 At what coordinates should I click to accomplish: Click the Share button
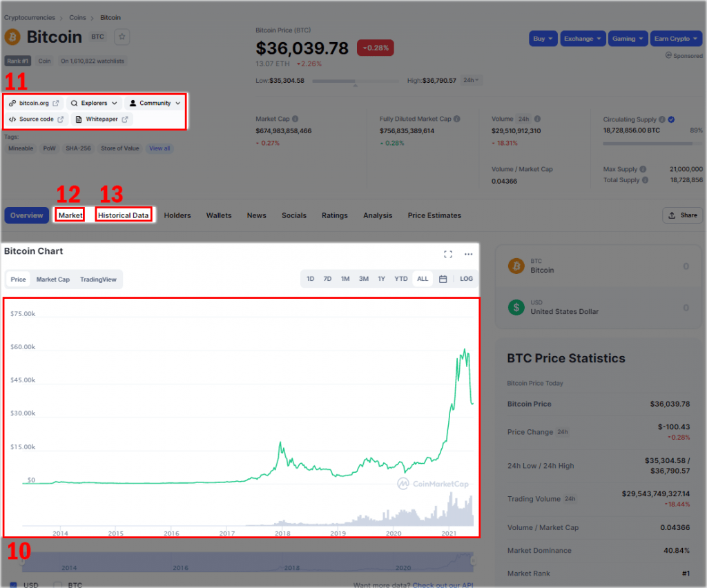click(683, 215)
